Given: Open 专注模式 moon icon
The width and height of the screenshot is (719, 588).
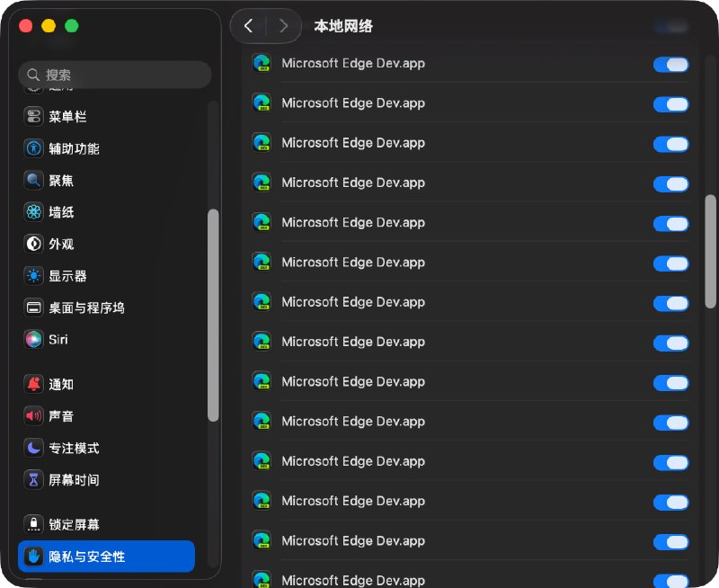Looking at the screenshot, I should coord(33,448).
